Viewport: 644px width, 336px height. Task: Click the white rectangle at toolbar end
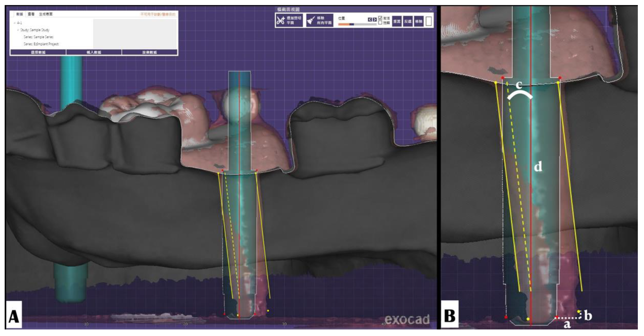[428, 21]
